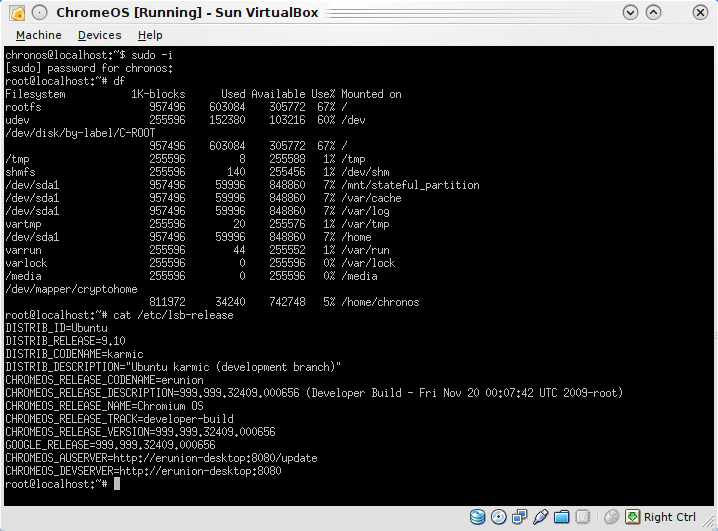Click the USB devices status icon

tap(540, 517)
